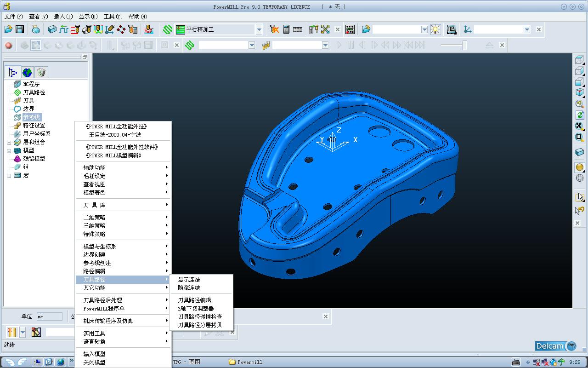Open the dropdown beside bottom tool icon

pos(23,332)
